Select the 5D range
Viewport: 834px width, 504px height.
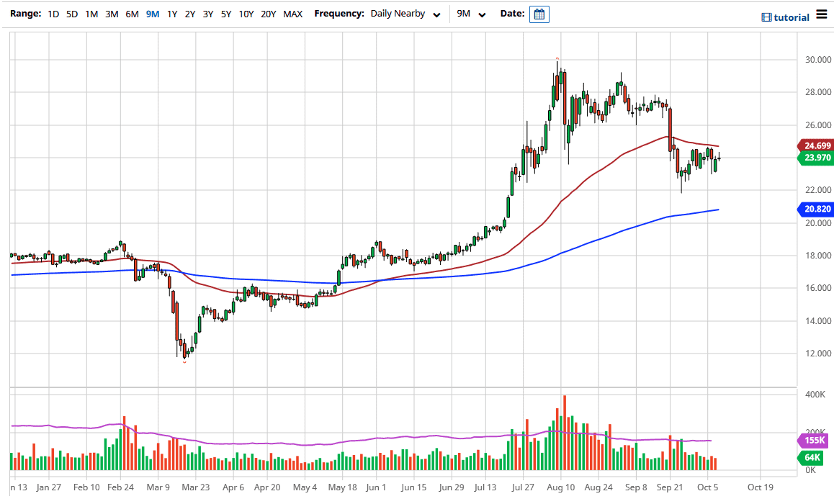pos(72,14)
